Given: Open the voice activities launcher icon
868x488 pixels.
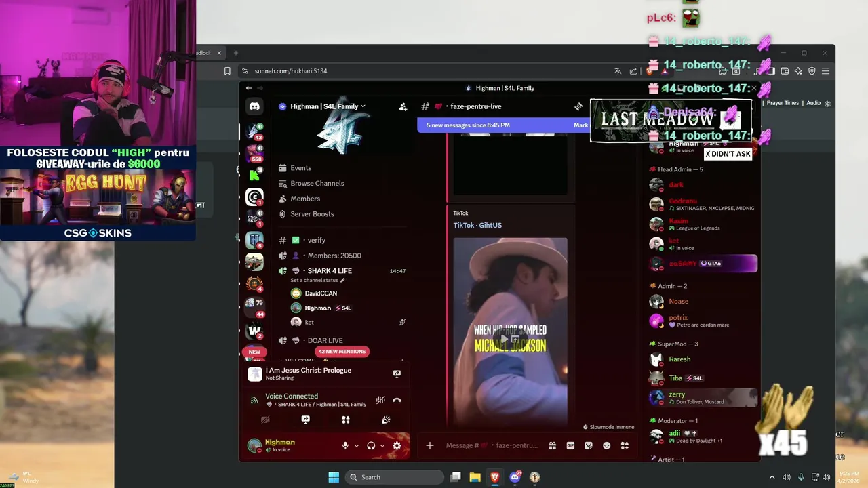Looking at the screenshot, I should coord(346,420).
